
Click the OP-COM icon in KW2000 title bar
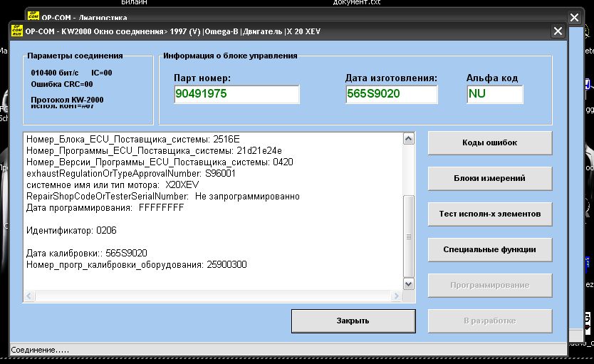(17, 31)
